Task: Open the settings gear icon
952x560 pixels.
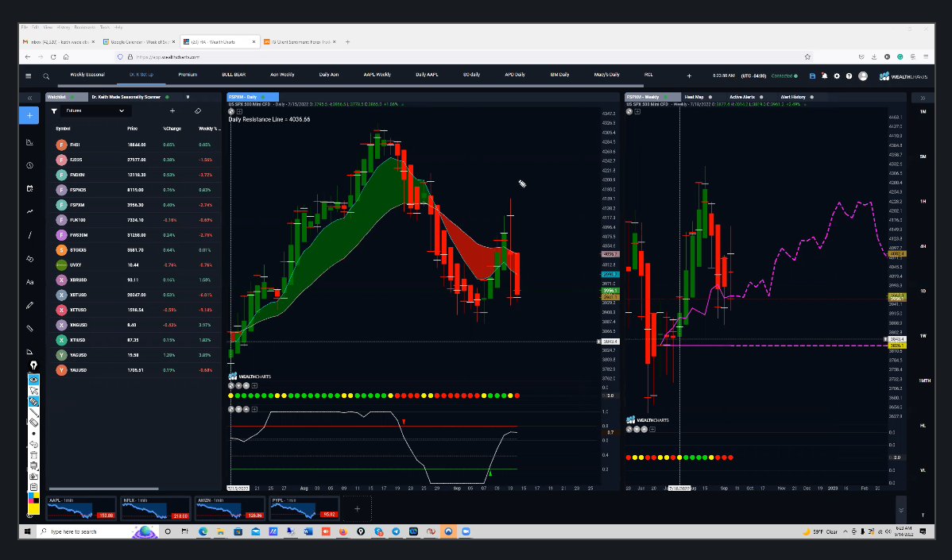Action: click(837, 75)
